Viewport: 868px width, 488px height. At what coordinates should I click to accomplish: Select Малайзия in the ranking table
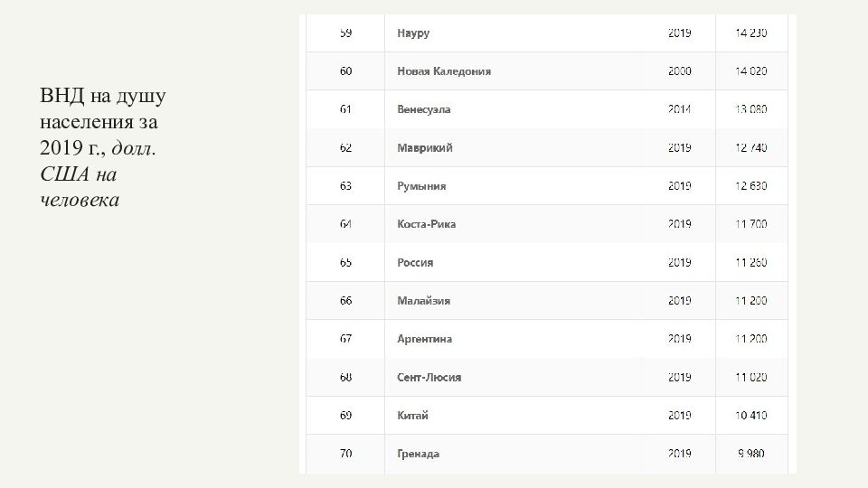(423, 300)
